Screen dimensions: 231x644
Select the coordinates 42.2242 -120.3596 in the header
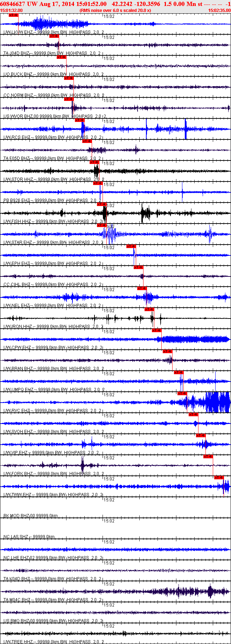click(136, 4)
